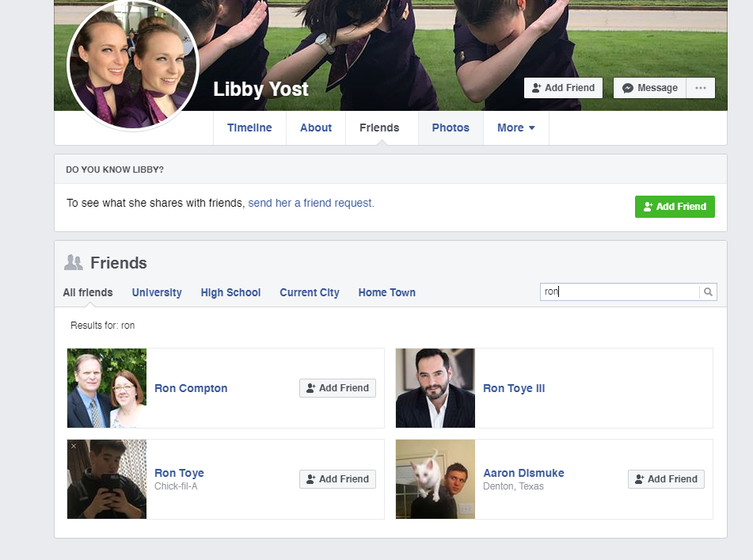Screen dimensions: 753x560
Task: Add Ron Toye as a friend
Action: click(x=337, y=479)
